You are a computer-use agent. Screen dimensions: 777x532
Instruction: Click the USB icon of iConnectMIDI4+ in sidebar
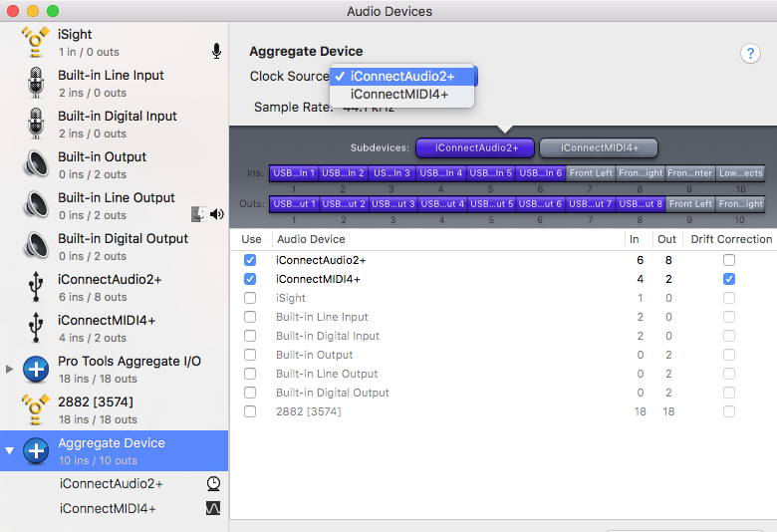36,327
